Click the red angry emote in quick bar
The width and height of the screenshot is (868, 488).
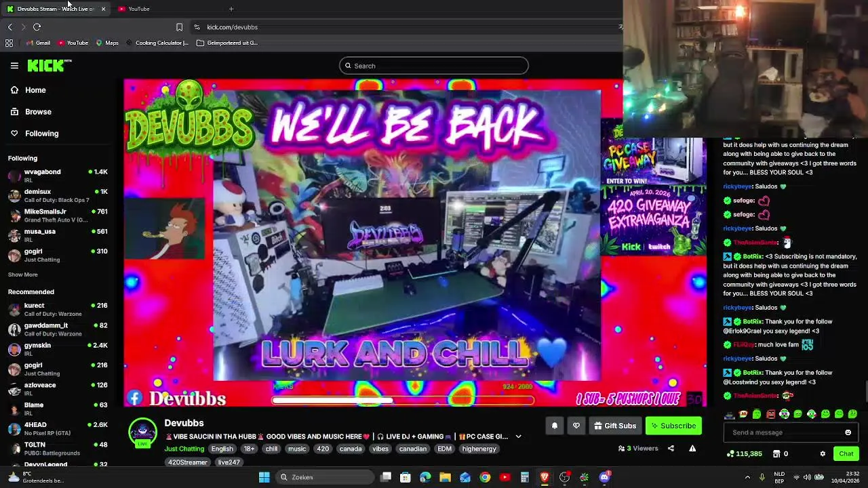click(770, 414)
